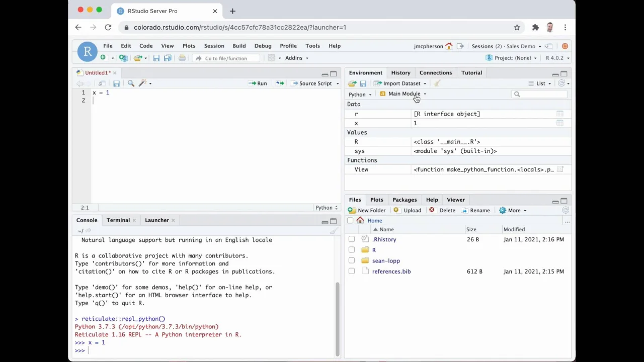Click the re-run previous code icon
The image size is (644, 362).
[280, 83]
